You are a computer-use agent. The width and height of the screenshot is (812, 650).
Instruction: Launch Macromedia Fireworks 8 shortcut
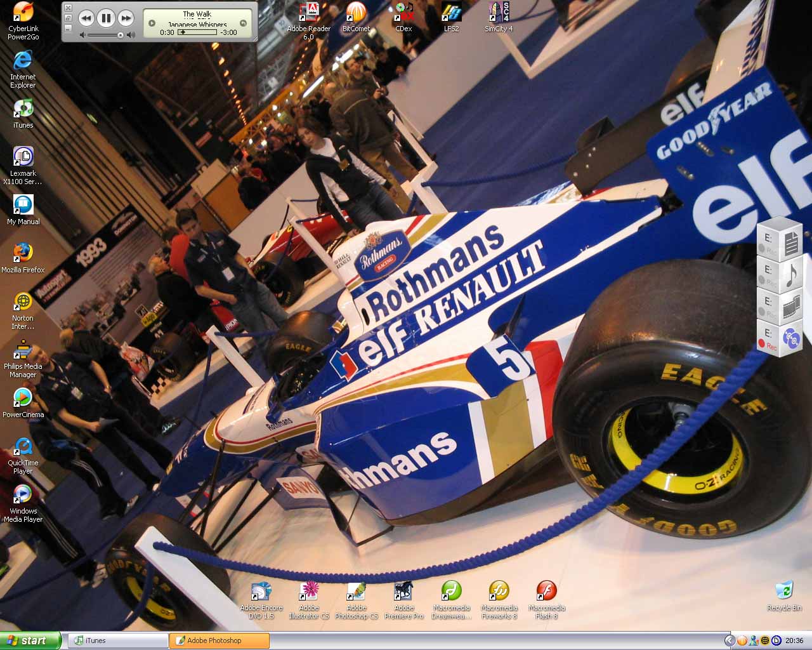point(499,600)
